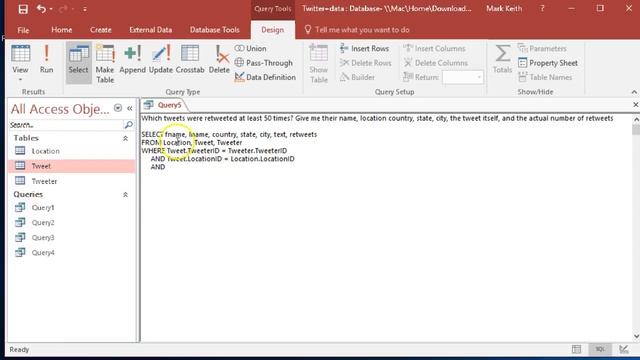
Task: Collapse the ribbon with the chevron
Action: pos(634,92)
